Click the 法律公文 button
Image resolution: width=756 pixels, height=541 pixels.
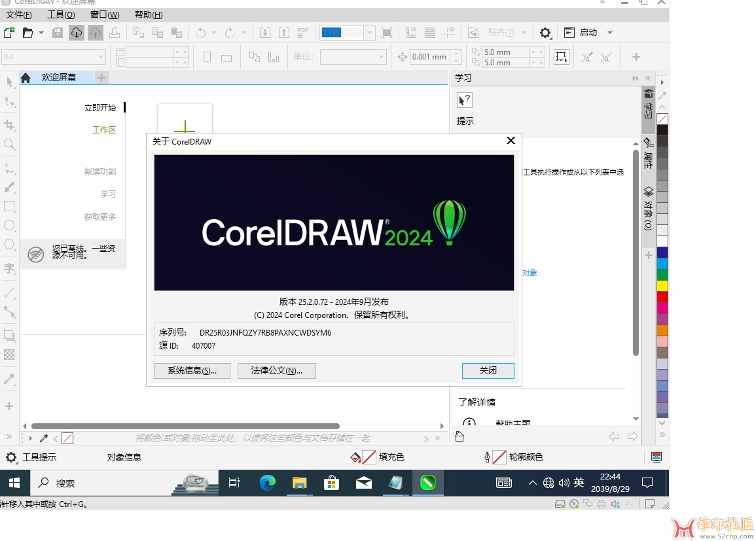point(277,370)
